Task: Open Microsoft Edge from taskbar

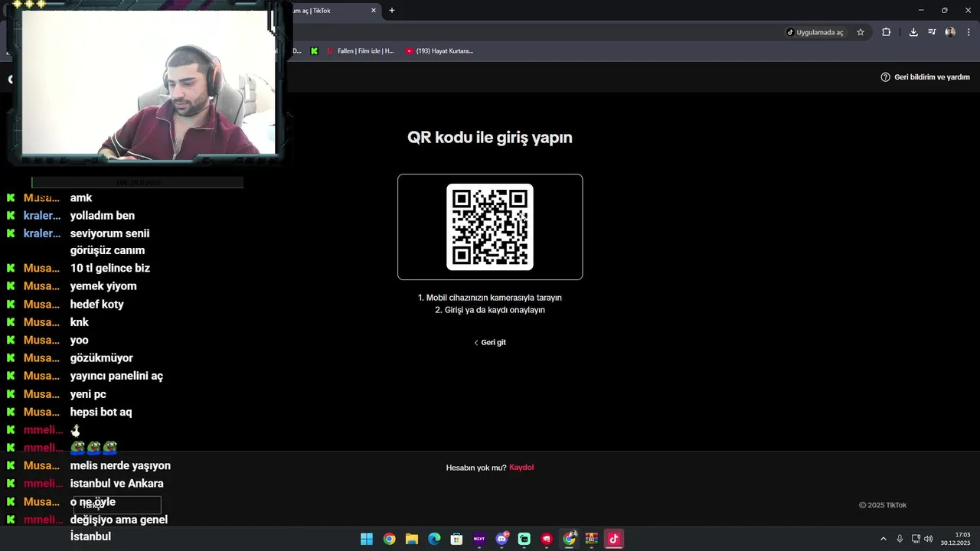Action: 434,539
